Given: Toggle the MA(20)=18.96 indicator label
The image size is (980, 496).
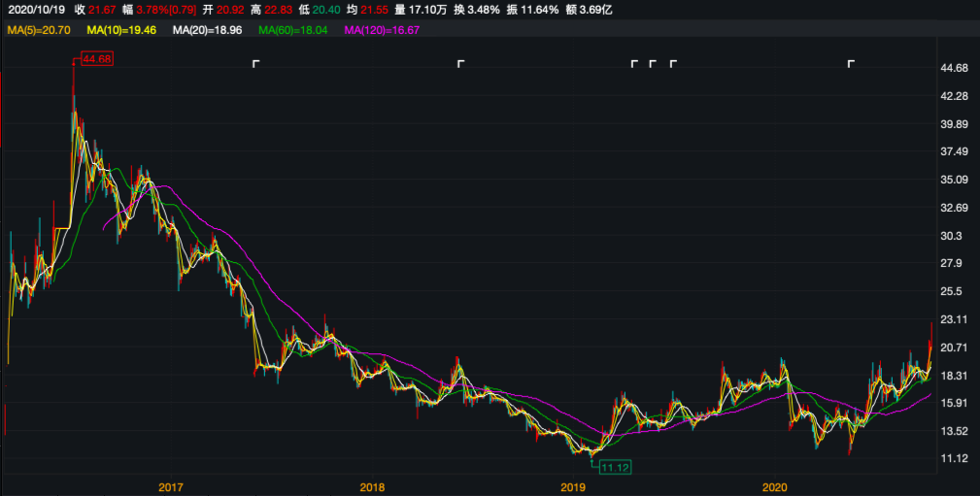Looking at the screenshot, I should click(x=208, y=29).
